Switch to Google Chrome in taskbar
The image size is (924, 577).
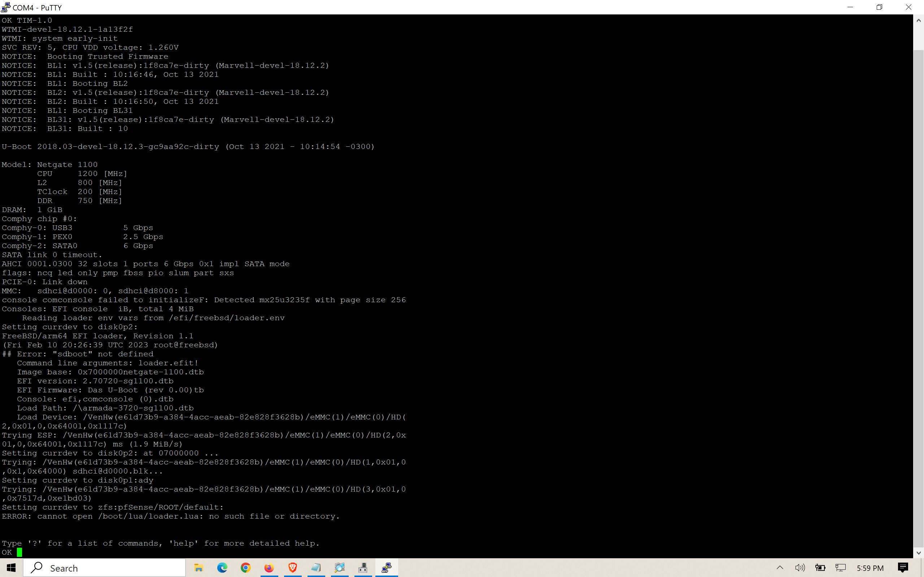point(245,568)
